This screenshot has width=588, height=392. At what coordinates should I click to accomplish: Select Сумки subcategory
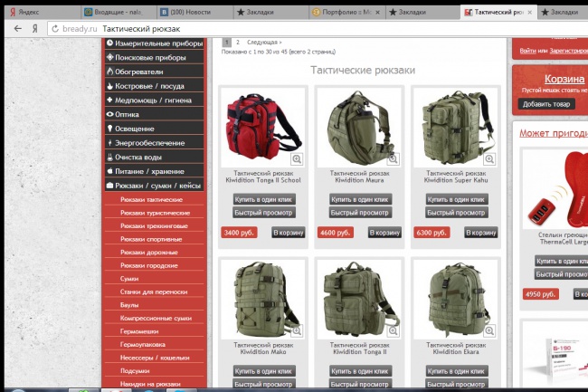[x=129, y=278]
